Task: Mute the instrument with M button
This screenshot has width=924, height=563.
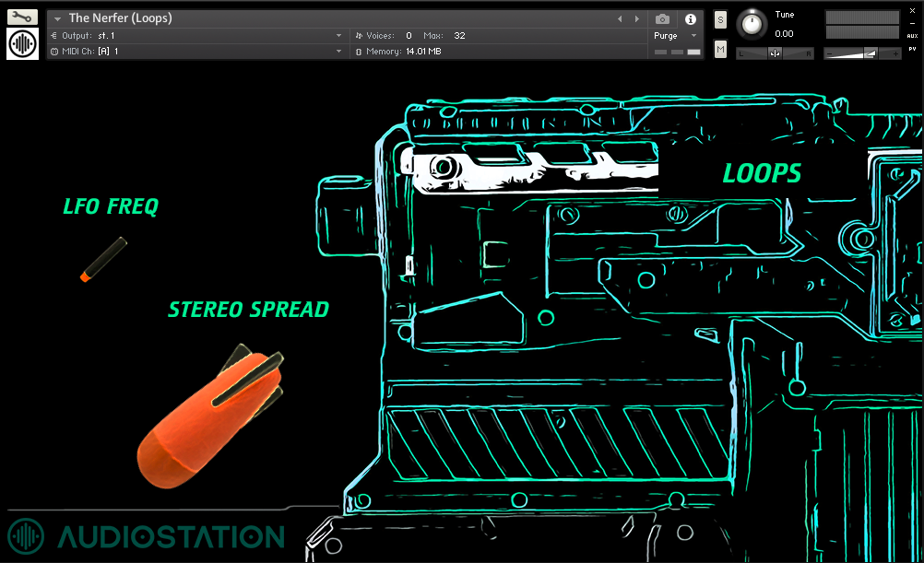Action: tap(720, 50)
